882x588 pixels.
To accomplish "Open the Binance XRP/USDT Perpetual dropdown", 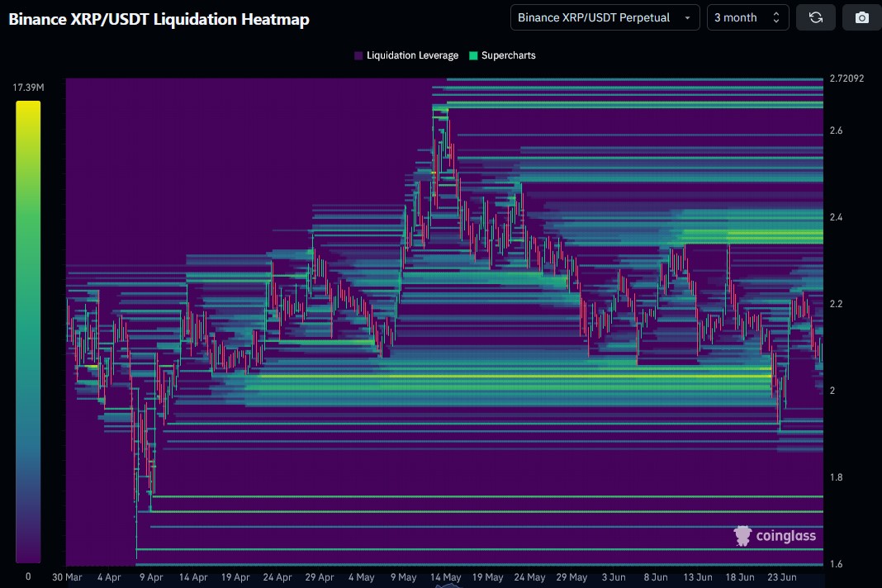I will [605, 17].
